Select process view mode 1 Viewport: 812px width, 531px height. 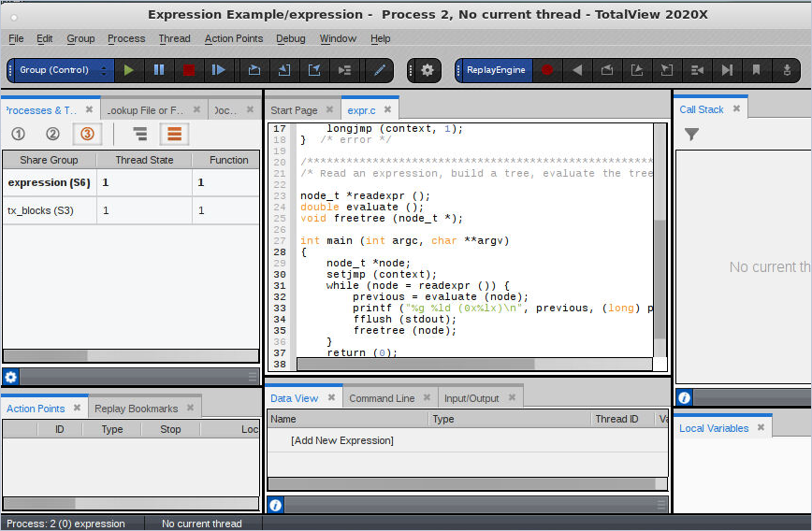point(18,135)
